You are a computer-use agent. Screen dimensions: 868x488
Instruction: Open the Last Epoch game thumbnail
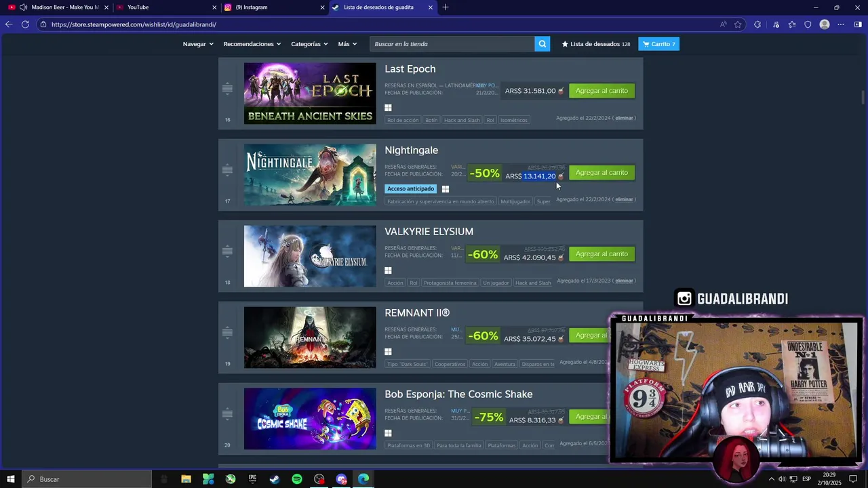click(x=310, y=94)
